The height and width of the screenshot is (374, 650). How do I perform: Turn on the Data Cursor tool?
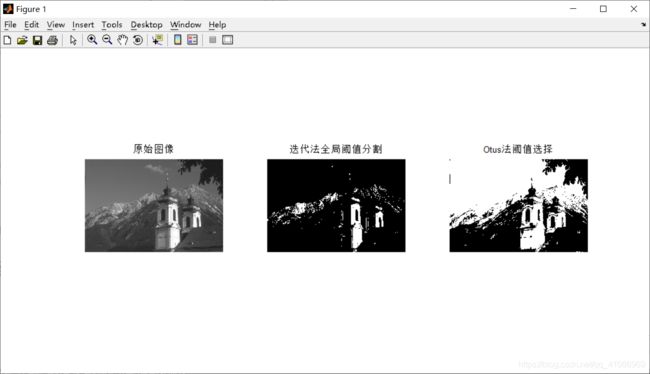(x=157, y=40)
